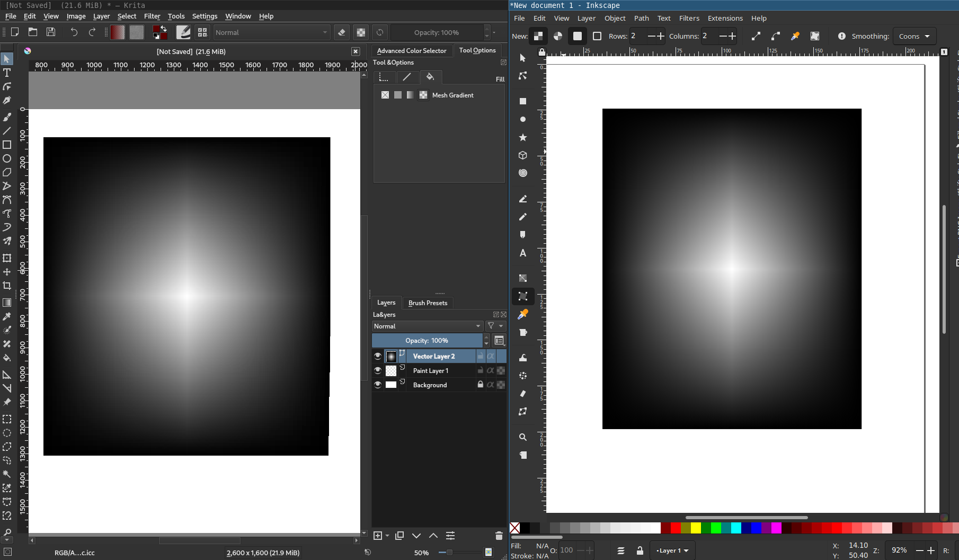Screen dimensions: 959x560
Task: Click the Mesh Gradient fill option
Action: (423, 95)
